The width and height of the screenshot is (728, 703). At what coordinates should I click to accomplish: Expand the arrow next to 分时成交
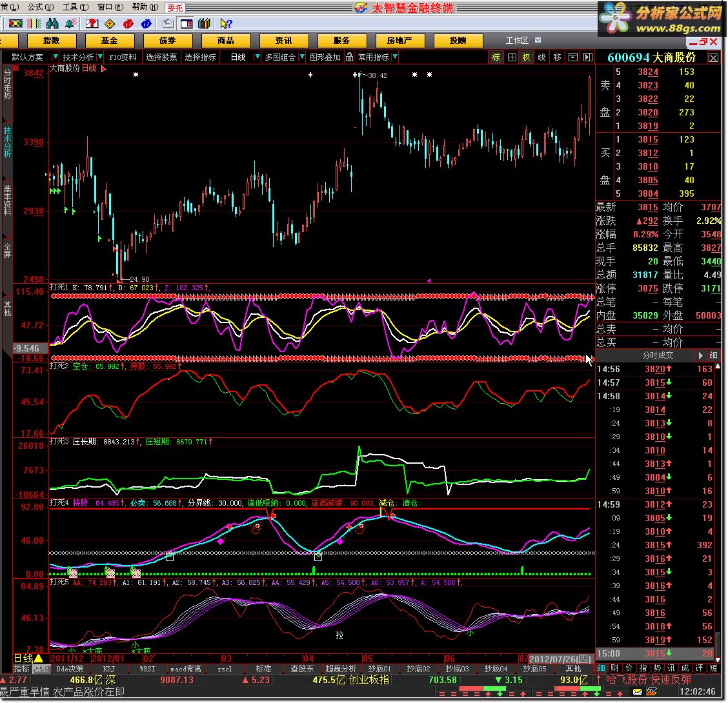[701, 355]
